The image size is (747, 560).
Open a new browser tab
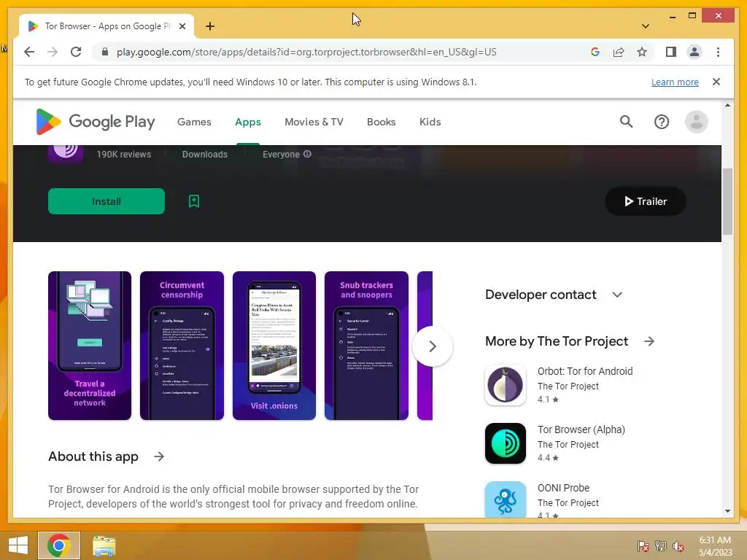click(x=210, y=26)
